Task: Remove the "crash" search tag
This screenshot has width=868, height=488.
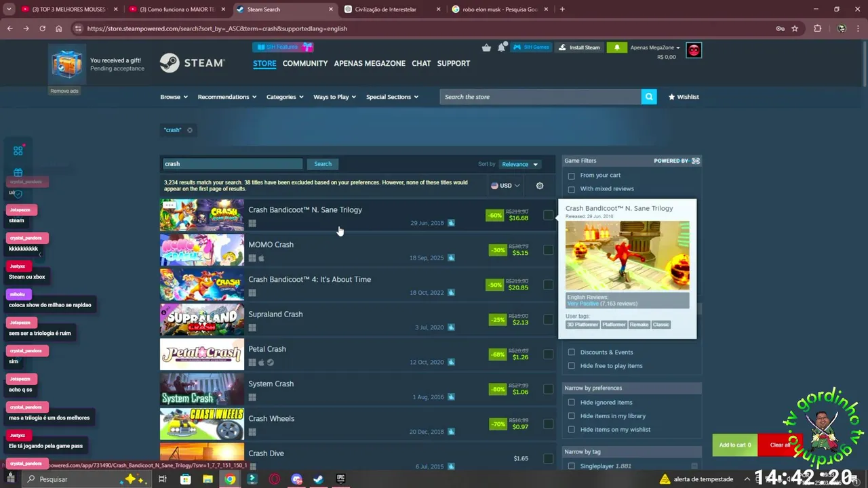Action: [x=190, y=130]
